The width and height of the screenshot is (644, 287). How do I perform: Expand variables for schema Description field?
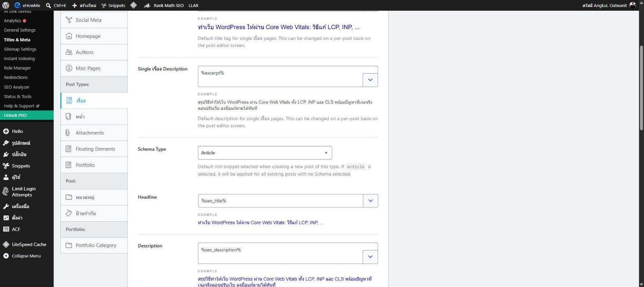point(370,257)
